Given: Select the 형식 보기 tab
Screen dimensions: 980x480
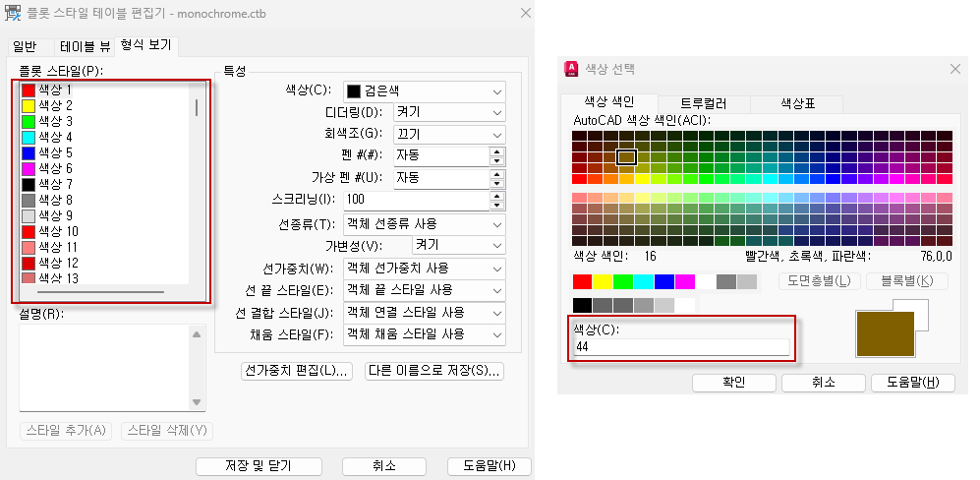Looking at the screenshot, I should 146,45.
